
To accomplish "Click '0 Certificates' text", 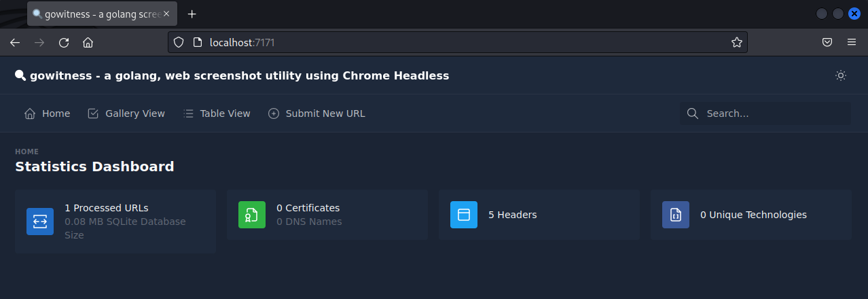I will coord(308,208).
